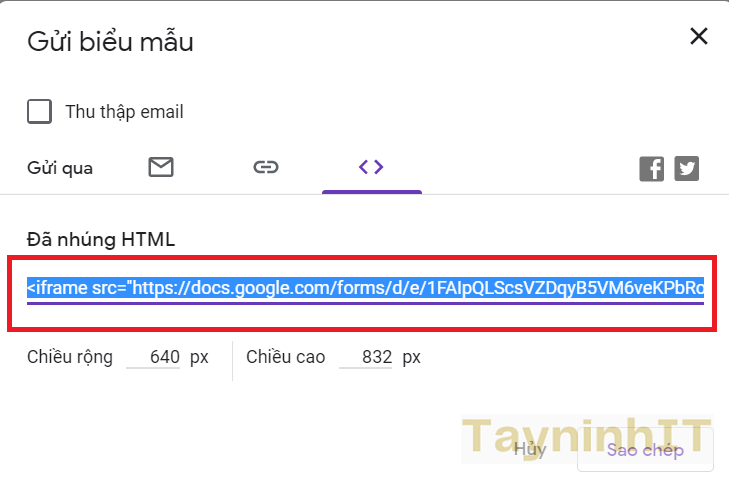Open the embed HTML code brackets tab

[x=371, y=167]
